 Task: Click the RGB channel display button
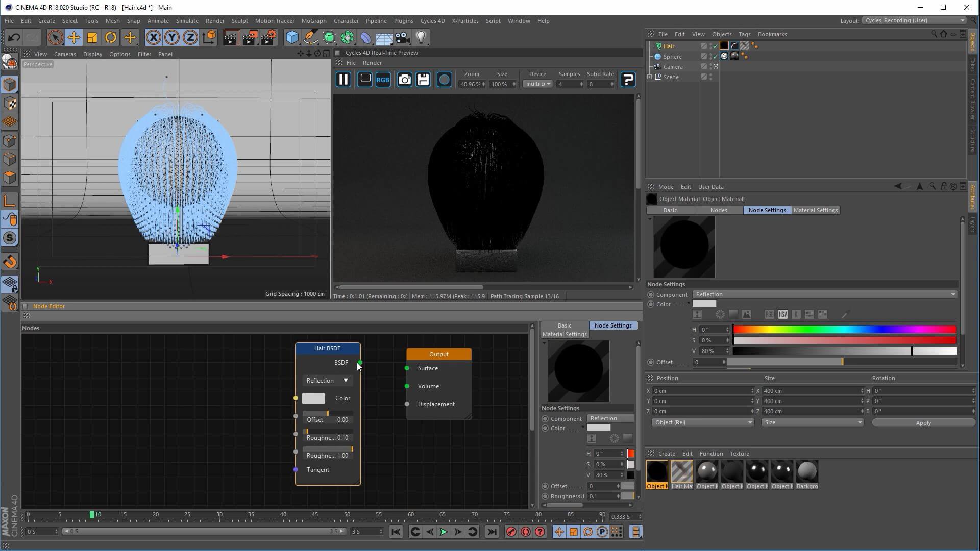[383, 80]
